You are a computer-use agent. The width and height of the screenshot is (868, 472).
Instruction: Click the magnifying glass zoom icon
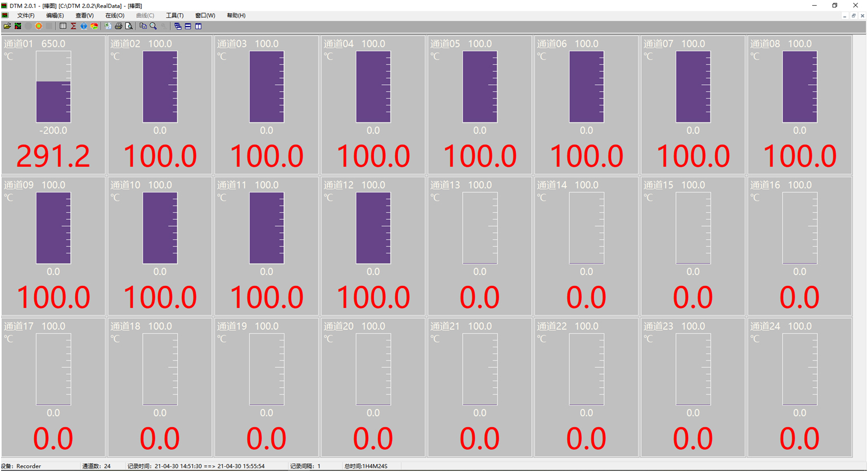(x=153, y=26)
